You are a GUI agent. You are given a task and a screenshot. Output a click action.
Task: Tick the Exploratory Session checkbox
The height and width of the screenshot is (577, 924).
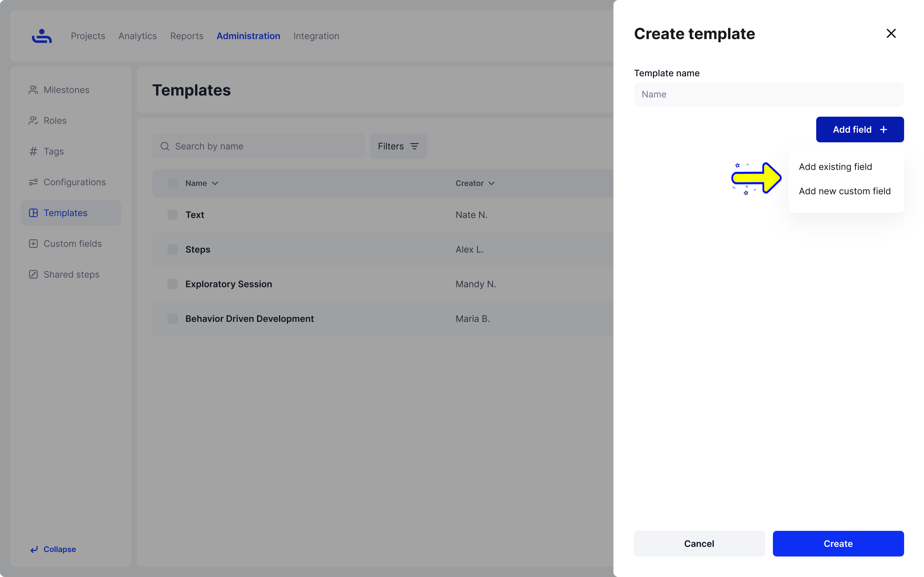pyautogui.click(x=173, y=284)
